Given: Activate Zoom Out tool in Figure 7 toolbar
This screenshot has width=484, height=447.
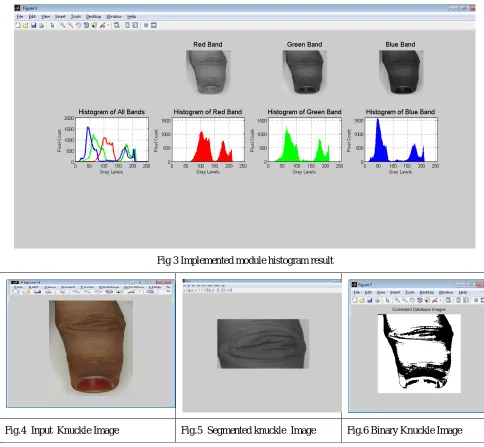Looking at the screenshot, I should [x=405, y=300].
